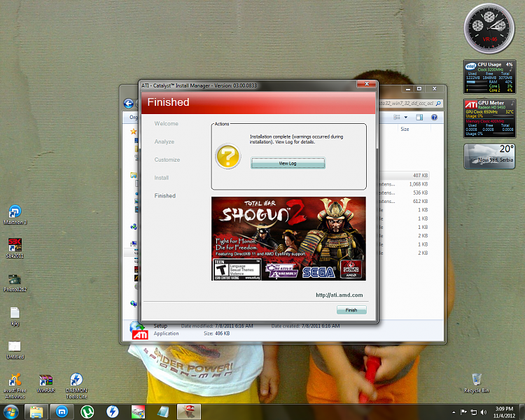Open the notepad-style taskbar icon
525x420 pixels.
[163, 412]
